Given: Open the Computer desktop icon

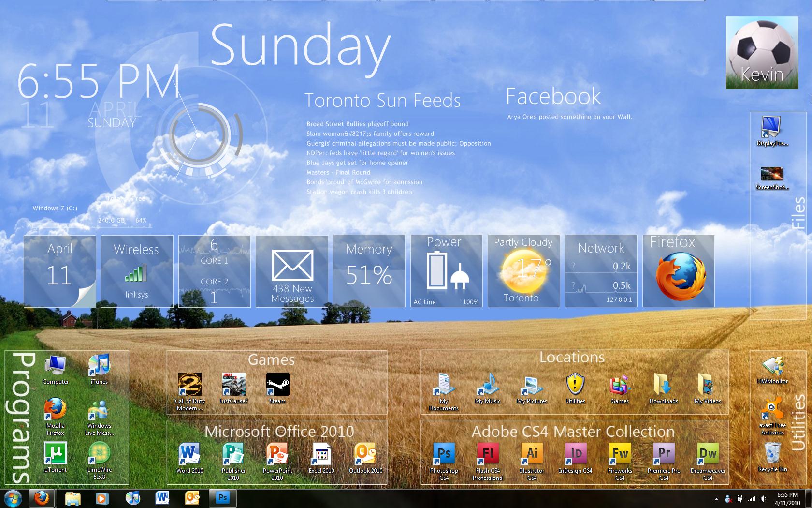Looking at the screenshot, I should (56, 370).
